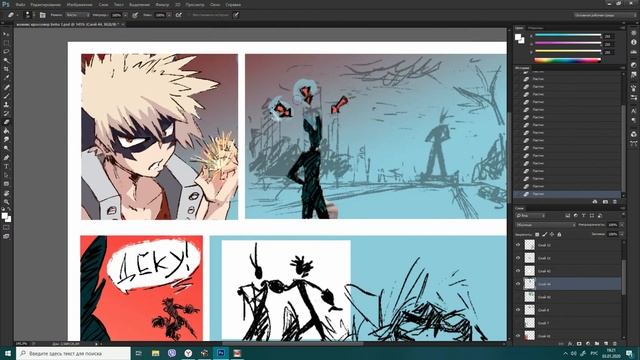Turn layer filtering on or off switch
The height and width of the screenshot is (360, 640).
click(x=623, y=215)
